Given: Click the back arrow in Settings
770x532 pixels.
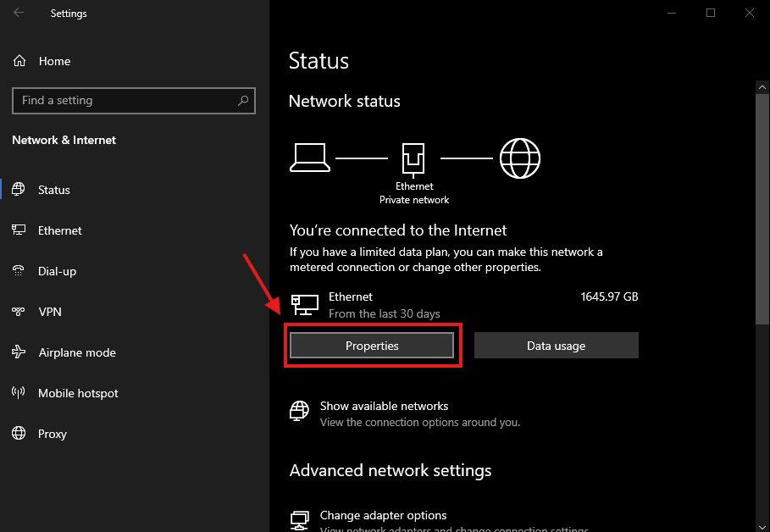Looking at the screenshot, I should pos(19,13).
